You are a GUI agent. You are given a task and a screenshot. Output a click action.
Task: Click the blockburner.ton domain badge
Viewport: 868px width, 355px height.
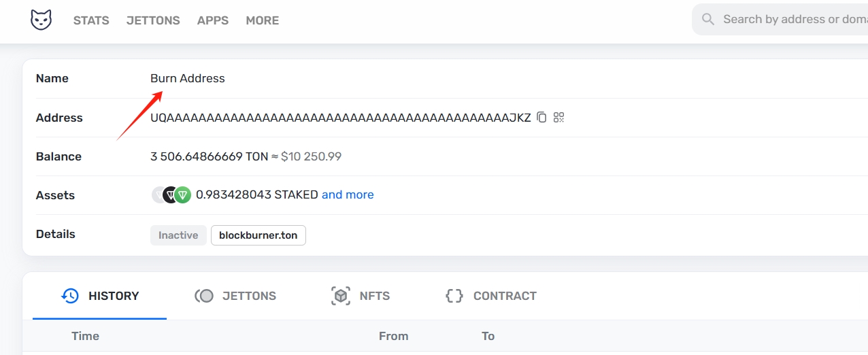click(x=258, y=235)
